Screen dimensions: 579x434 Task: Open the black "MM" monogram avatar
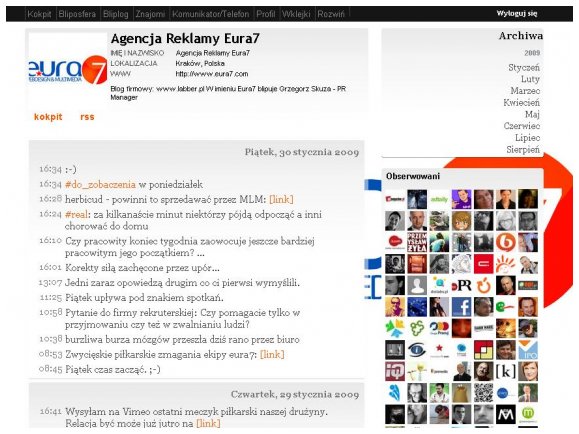coord(506,414)
